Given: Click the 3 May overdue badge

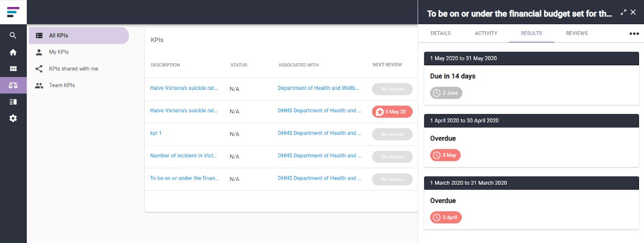Looking at the screenshot, I should click(445, 155).
